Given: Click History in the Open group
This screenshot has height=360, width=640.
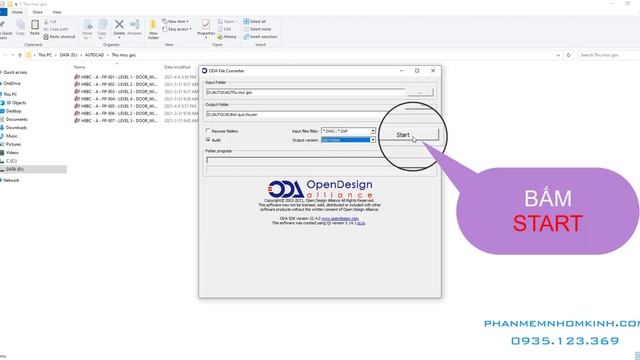Looking at the screenshot, I should pos(227,37).
